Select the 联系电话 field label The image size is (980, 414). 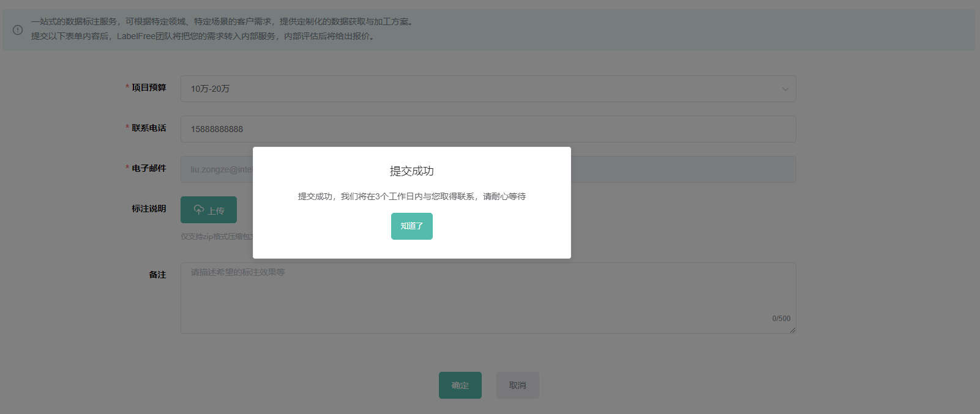click(149, 128)
